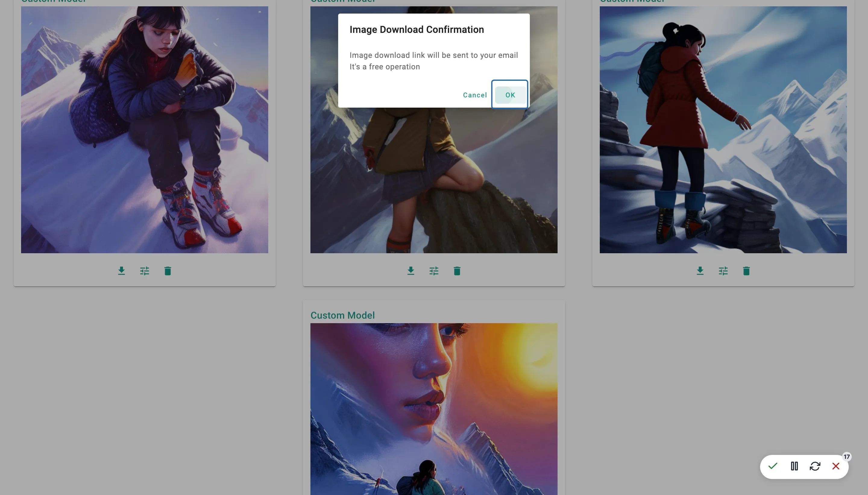Download the sitting girl in snow image
Screen dimensions: 868x495
pos(121,271)
